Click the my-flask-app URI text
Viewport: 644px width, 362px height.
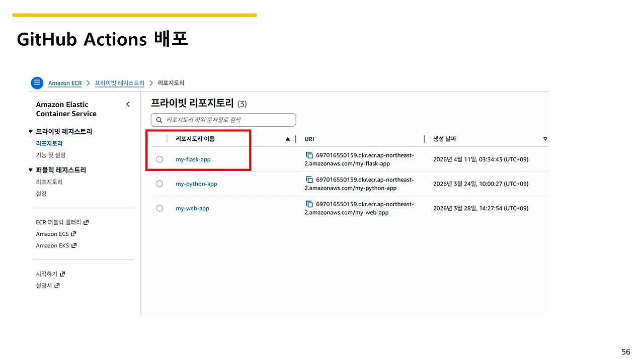click(x=359, y=159)
